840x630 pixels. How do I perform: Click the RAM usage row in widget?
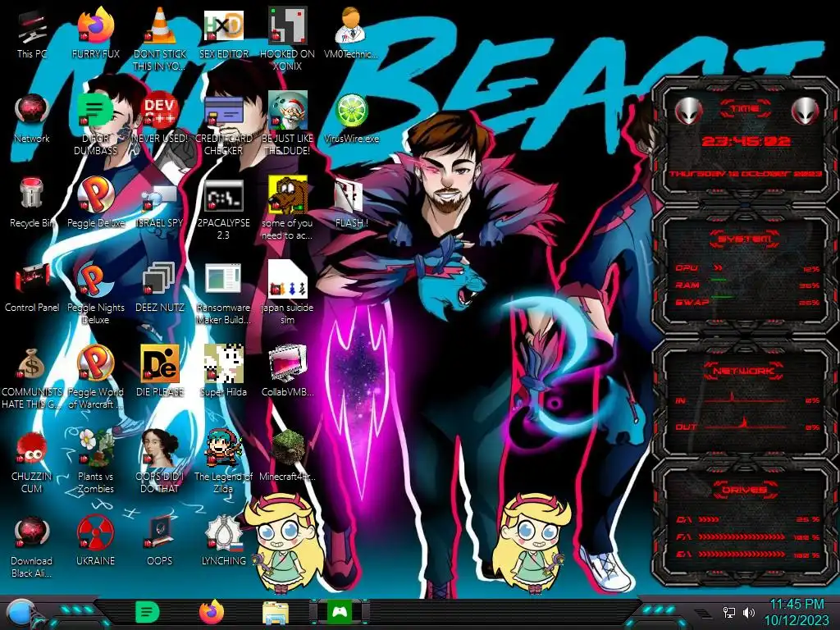click(747, 285)
